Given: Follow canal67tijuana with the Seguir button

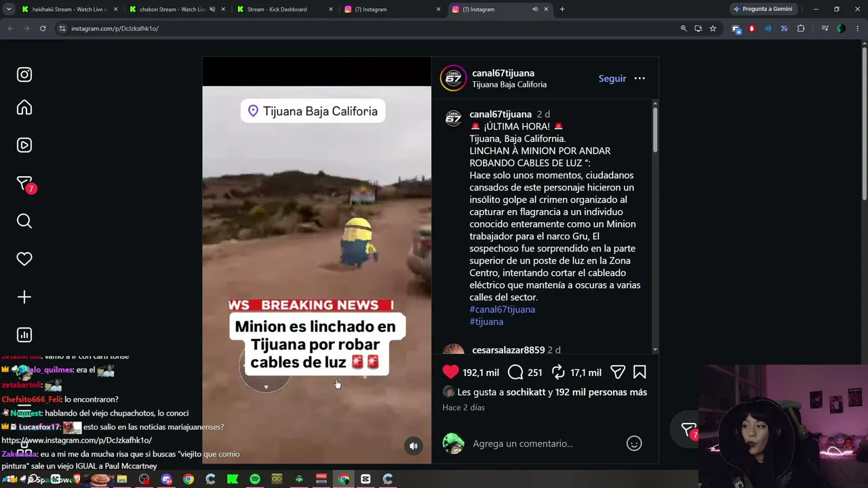Looking at the screenshot, I should (x=612, y=79).
